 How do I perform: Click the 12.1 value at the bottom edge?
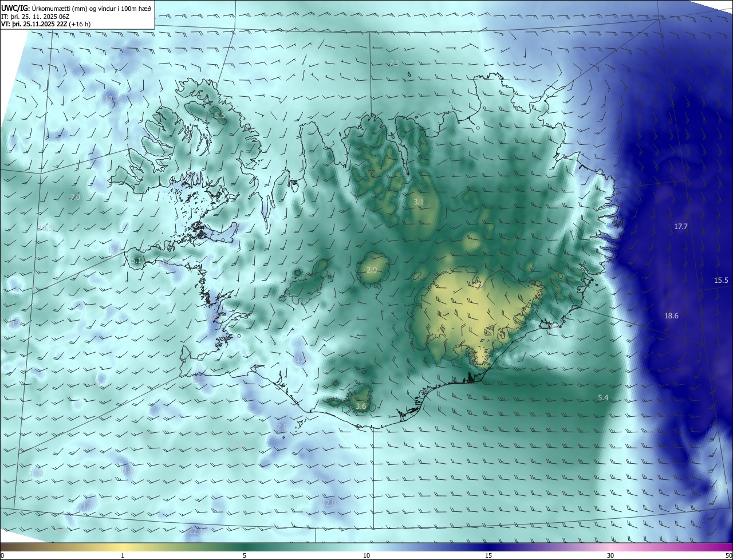coord(195,531)
